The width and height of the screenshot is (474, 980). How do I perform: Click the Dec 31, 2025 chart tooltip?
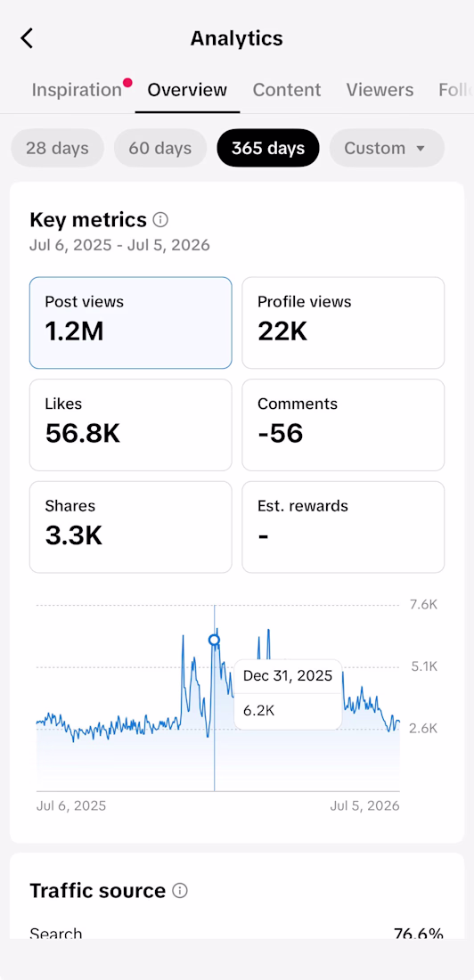(289, 694)
